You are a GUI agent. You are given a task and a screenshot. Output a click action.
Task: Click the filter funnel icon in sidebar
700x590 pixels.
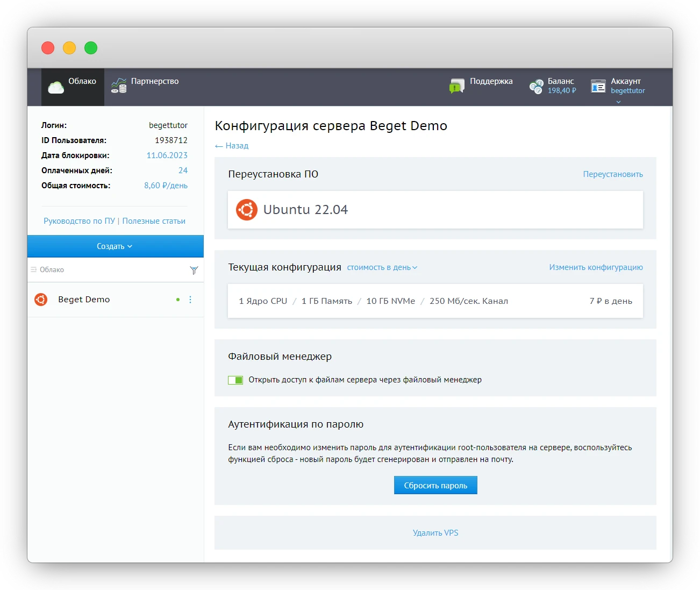(194, 270)
